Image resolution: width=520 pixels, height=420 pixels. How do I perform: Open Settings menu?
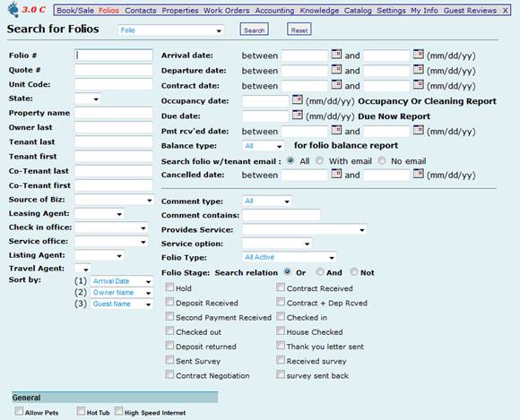391,11
